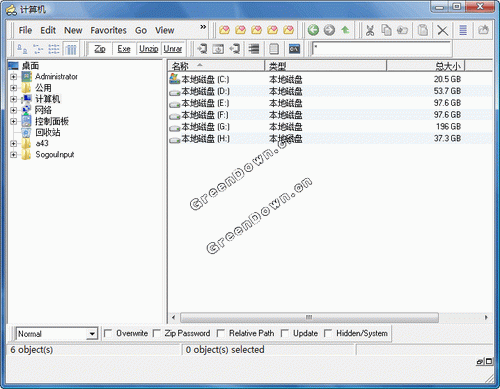The width and height of the screenshot is (500, 389).
Task: Click the scrollbar's right arrow
Action: point(486,317)
